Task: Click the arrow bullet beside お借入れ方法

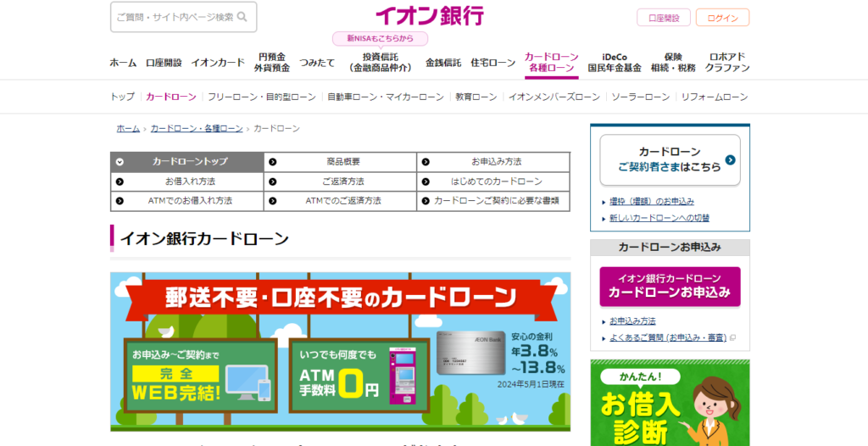Action: 120,181
